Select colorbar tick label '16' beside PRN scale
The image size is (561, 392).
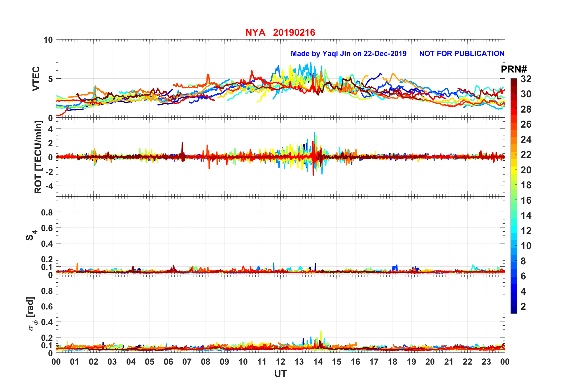coord(526,200)
